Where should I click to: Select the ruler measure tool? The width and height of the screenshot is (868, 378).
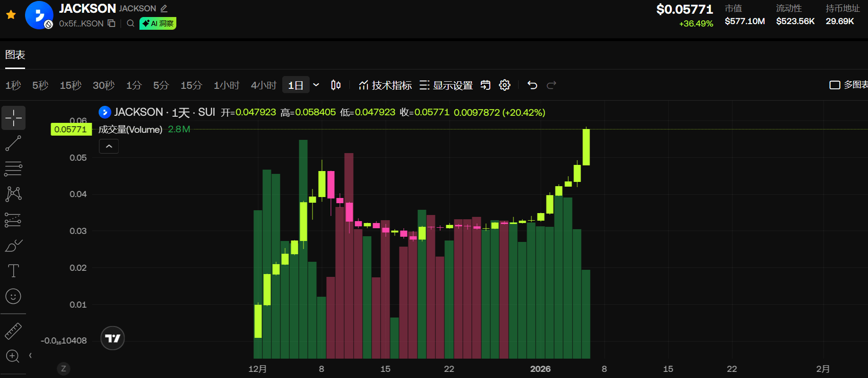point(13,331)
